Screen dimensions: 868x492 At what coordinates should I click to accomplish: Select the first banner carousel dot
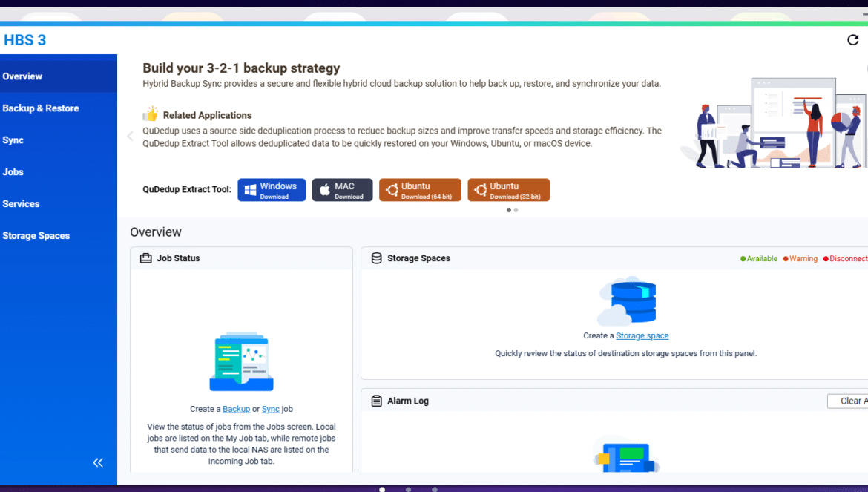(x=509, y=210)
